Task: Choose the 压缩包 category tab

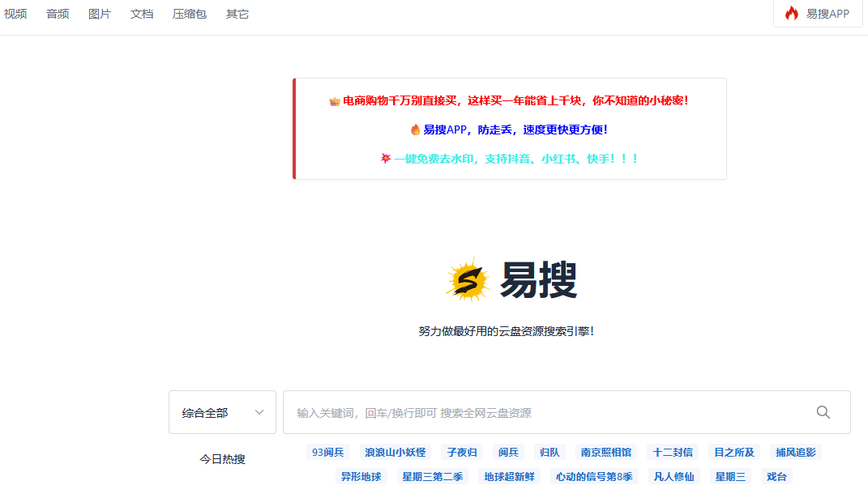Action: [190, 14]
